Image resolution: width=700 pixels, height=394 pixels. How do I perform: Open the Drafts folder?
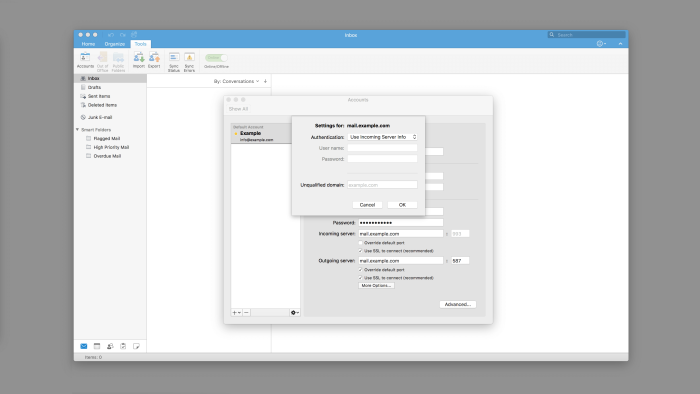(x=110, y=87)
